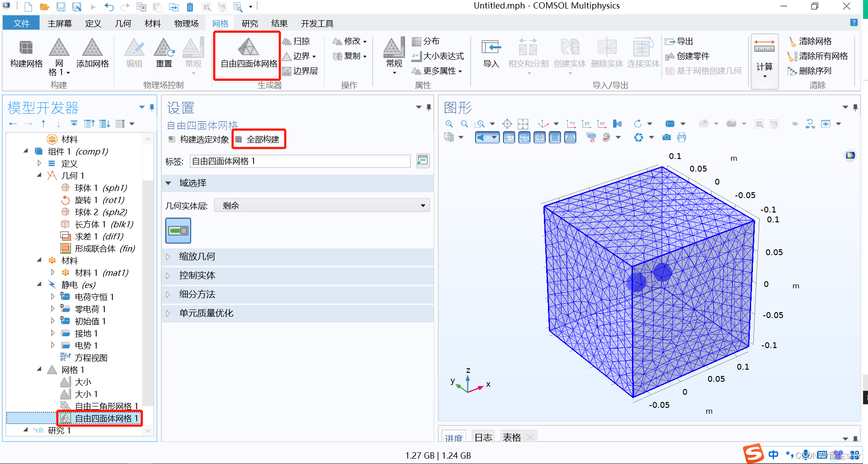The image size is (868, 464).
Task: Switch to the 物理场 ribbon tab
Action: coord(186,23)
